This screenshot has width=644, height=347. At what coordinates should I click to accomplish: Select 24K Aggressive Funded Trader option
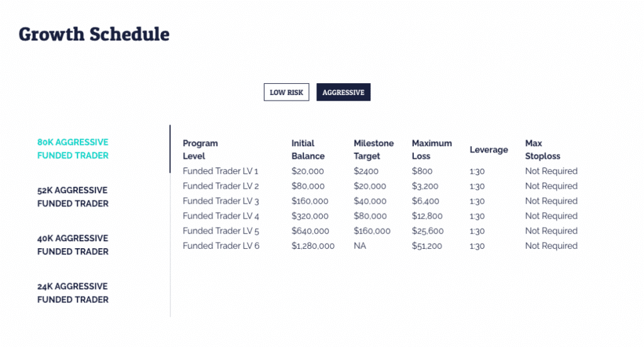point(73,293)
